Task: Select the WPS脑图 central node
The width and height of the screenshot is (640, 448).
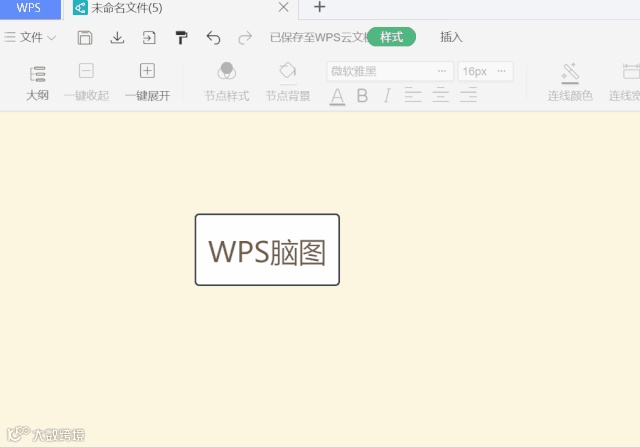Action: pyautogui.click(x=267, y=250)
